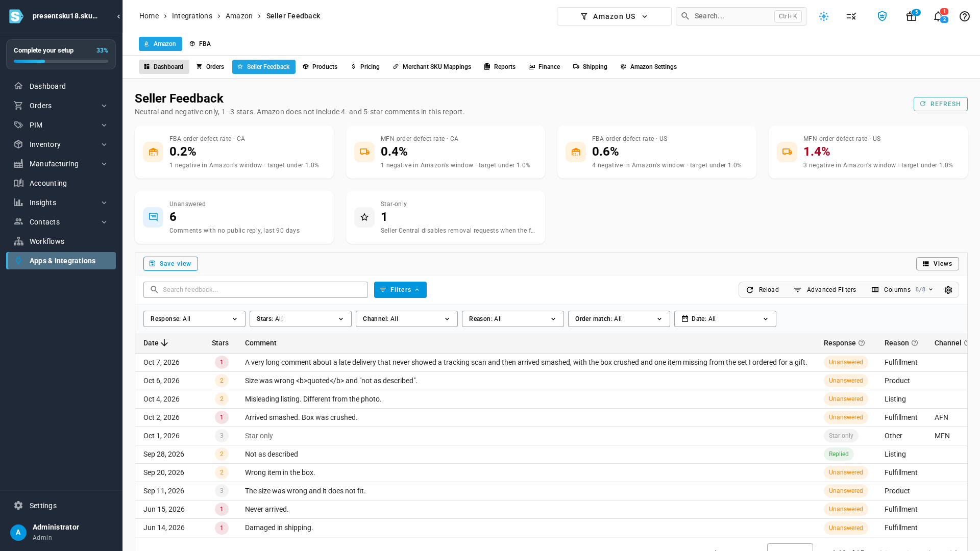The height and width of the screenshot is (551, 980).
Task: Collapse the sidebar with the chevron
Action: 118,16
